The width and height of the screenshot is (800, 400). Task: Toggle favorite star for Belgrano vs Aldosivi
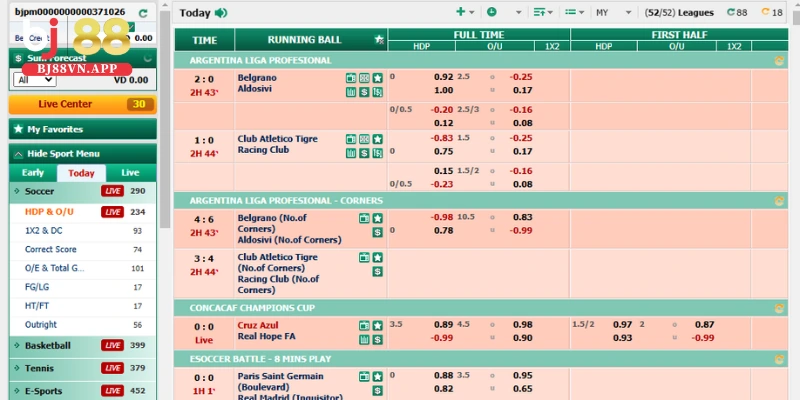click(378, 78)
